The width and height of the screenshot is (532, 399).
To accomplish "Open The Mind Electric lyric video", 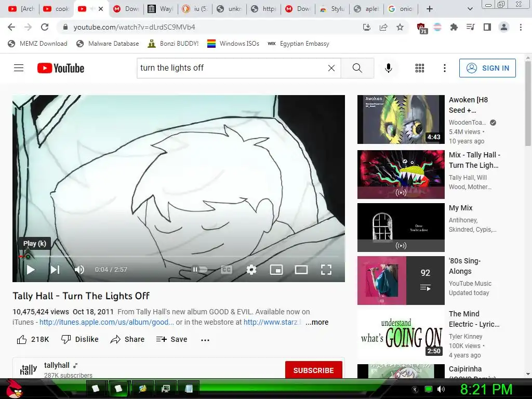I will pos(401,334).
